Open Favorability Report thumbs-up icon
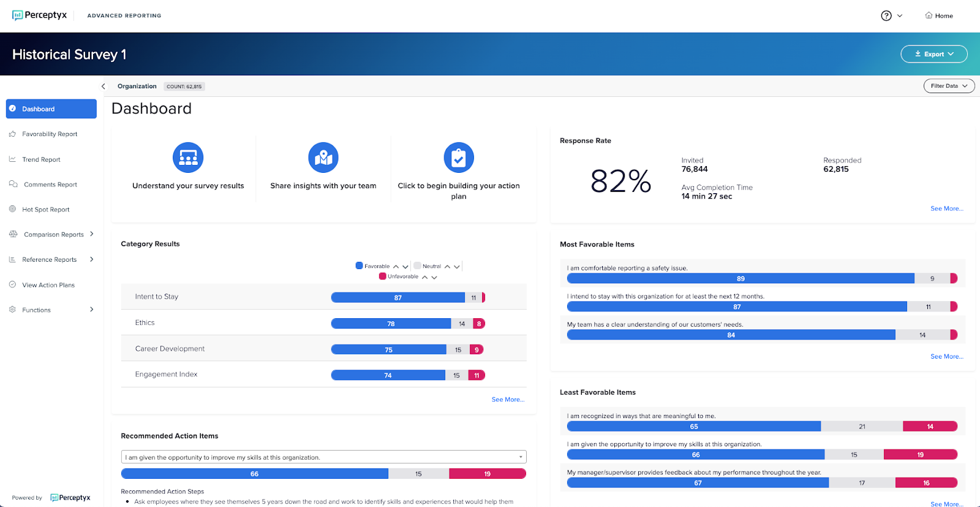 pos(12,134)
